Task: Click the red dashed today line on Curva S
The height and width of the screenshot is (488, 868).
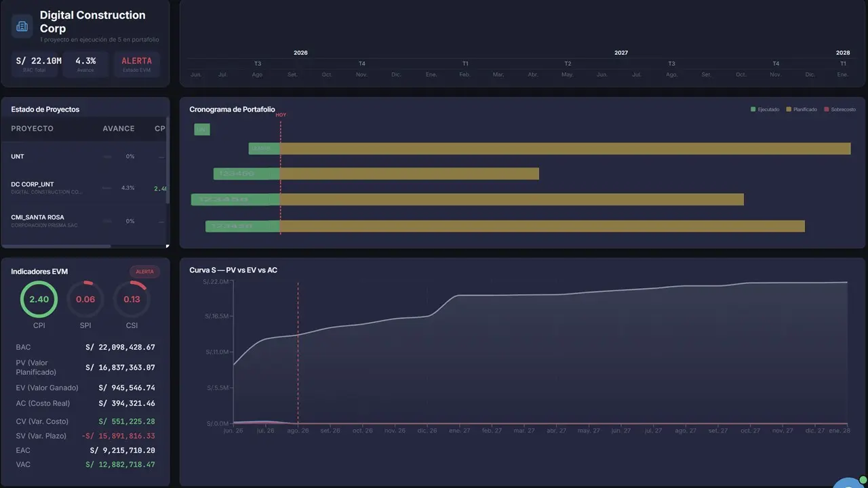Action: [298, 352]
